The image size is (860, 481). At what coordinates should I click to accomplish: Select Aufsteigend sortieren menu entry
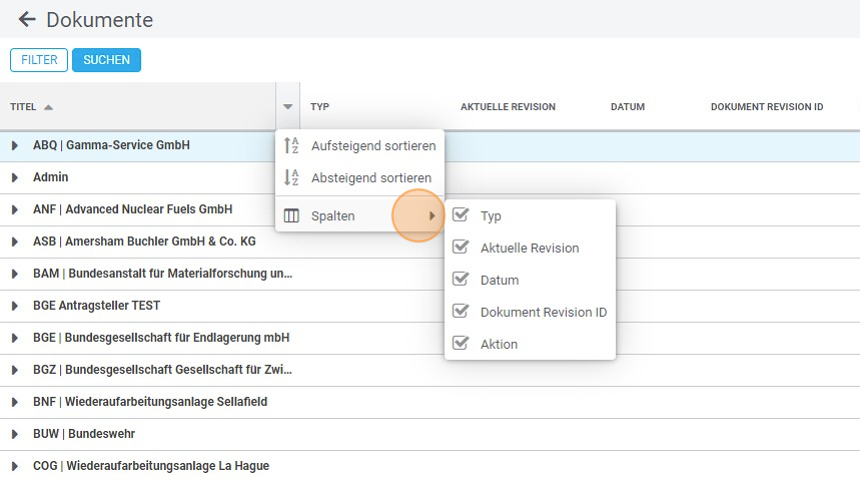(x=373, y=146)
